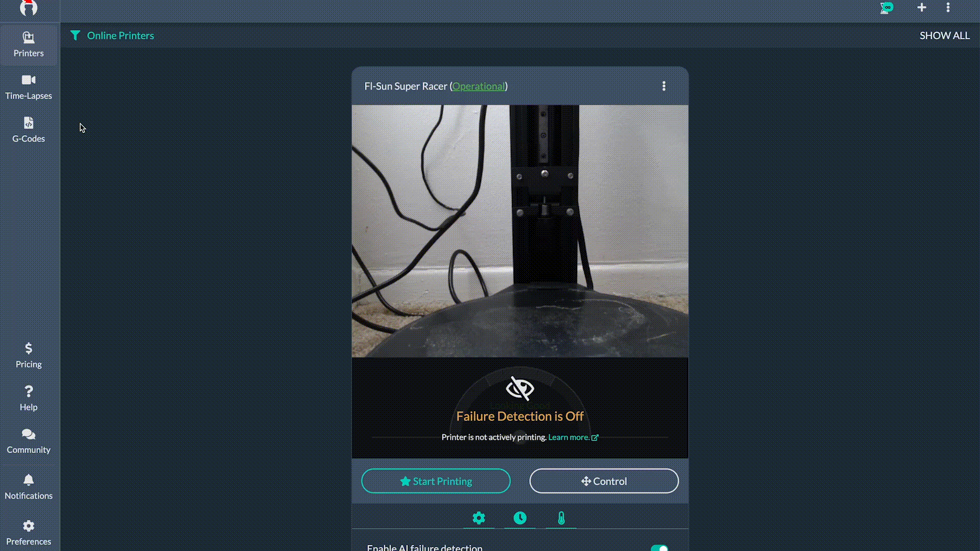Click the Operational status link
980x551 pixels.
point(479,86)
